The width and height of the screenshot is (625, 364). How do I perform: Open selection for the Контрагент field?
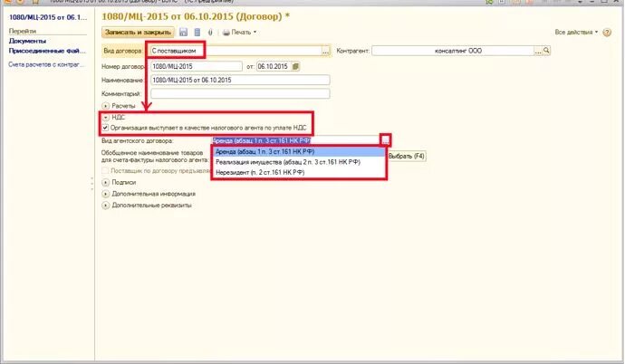click(x=538, y=51)
